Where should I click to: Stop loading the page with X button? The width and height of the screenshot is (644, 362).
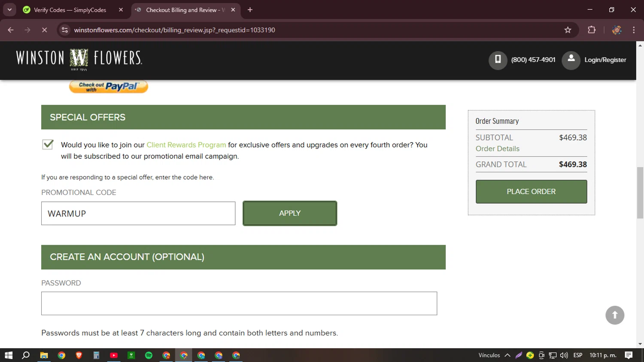[x=44, y=30]
